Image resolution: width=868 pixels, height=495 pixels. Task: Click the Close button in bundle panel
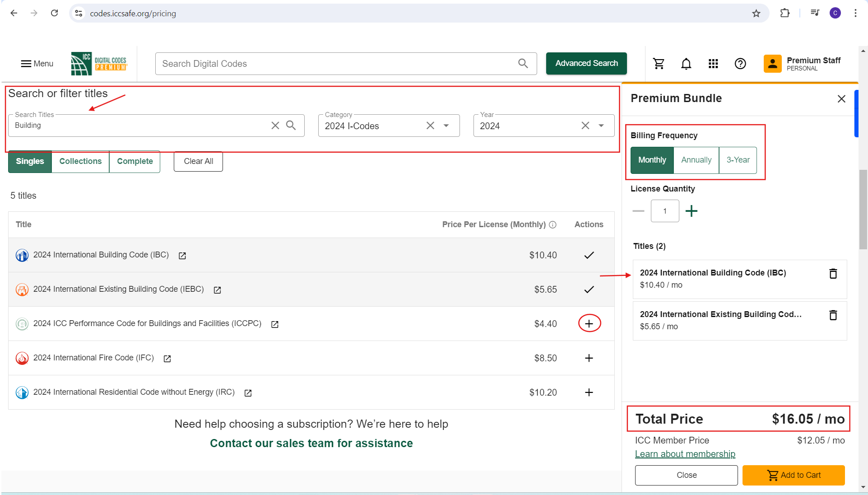click(686, 475)
